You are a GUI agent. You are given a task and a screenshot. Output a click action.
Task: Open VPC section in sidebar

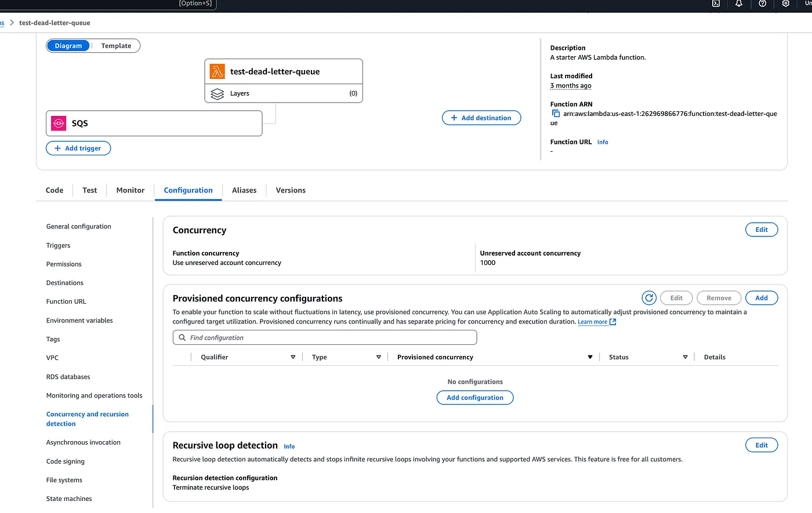point(52,358)
